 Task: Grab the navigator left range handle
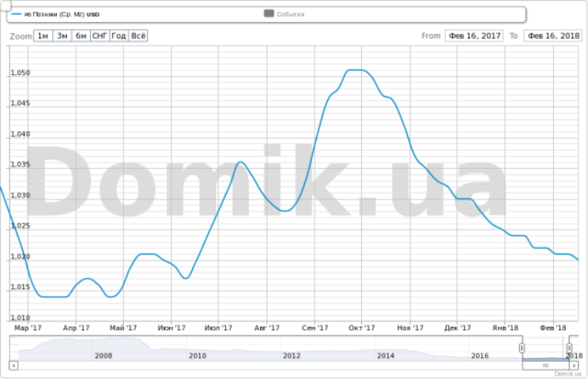[x=522, y=348]
